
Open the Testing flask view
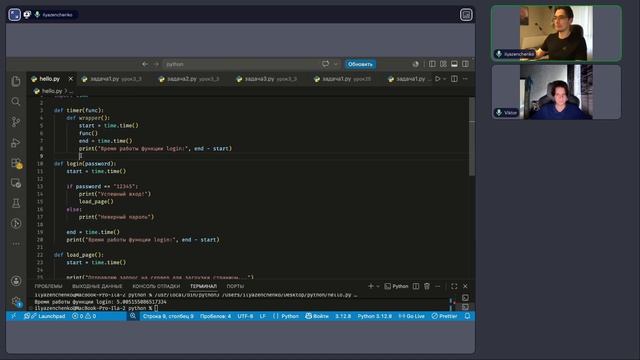(x=16, y=203)
